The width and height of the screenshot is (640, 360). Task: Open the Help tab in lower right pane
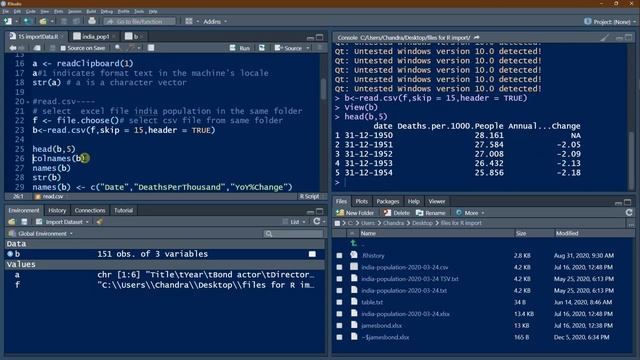(x=413, y=201)
